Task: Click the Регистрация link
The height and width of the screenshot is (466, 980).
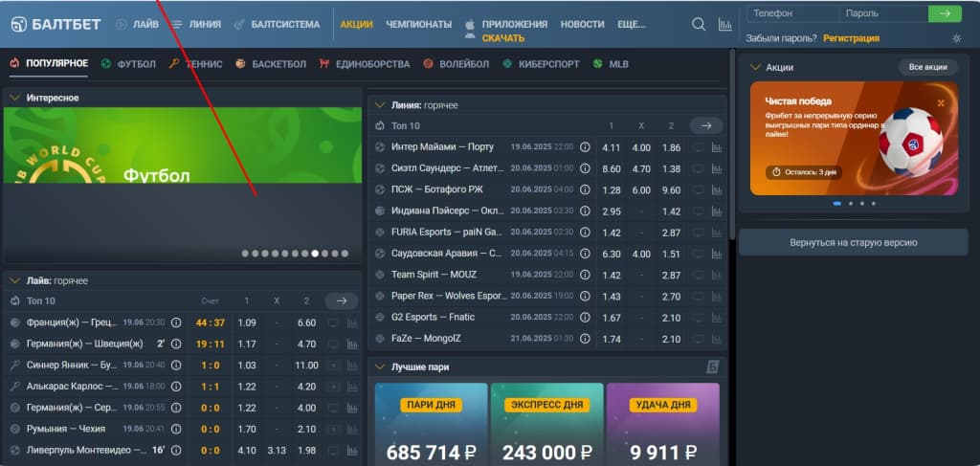Action: click(x=851, y=38)
